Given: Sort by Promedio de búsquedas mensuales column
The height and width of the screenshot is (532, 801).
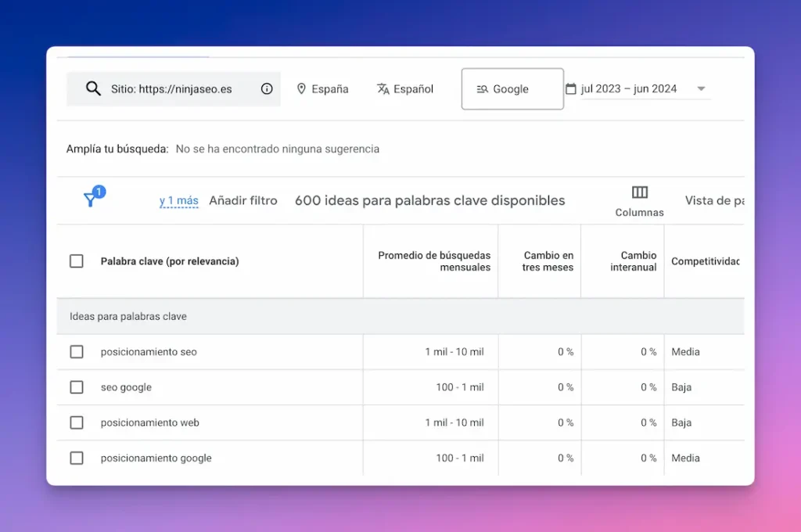Looking at the screenshot, I should coord(434,261).
